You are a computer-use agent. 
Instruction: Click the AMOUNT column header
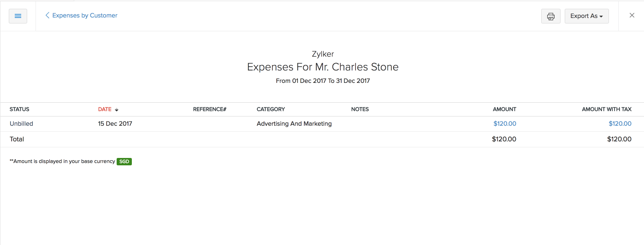504,110
